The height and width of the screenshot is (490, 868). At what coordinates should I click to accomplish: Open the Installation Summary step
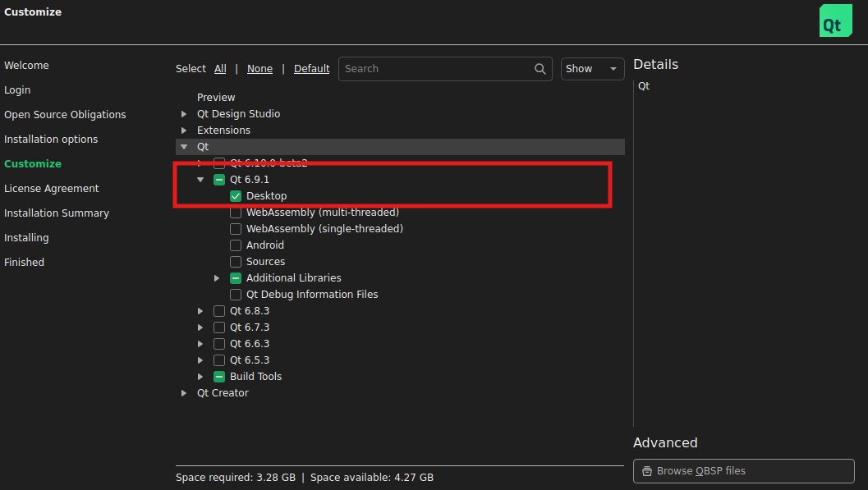pyautogui.click(x=57, y=213)
